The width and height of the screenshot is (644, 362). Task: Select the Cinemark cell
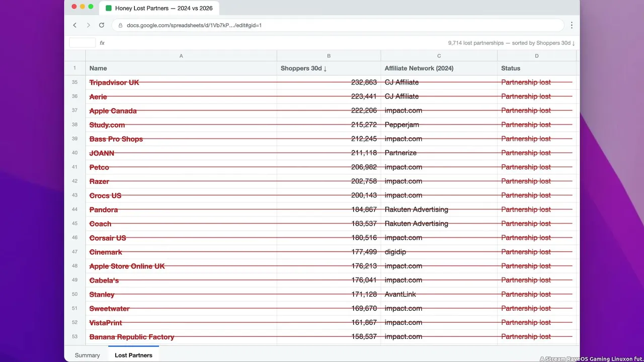point(181,252)
